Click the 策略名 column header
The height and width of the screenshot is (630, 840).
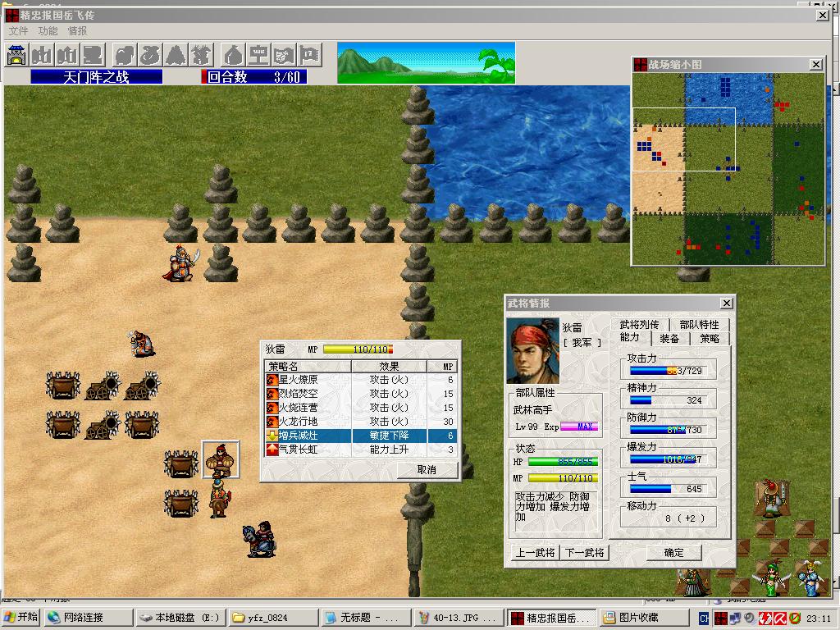308,367
